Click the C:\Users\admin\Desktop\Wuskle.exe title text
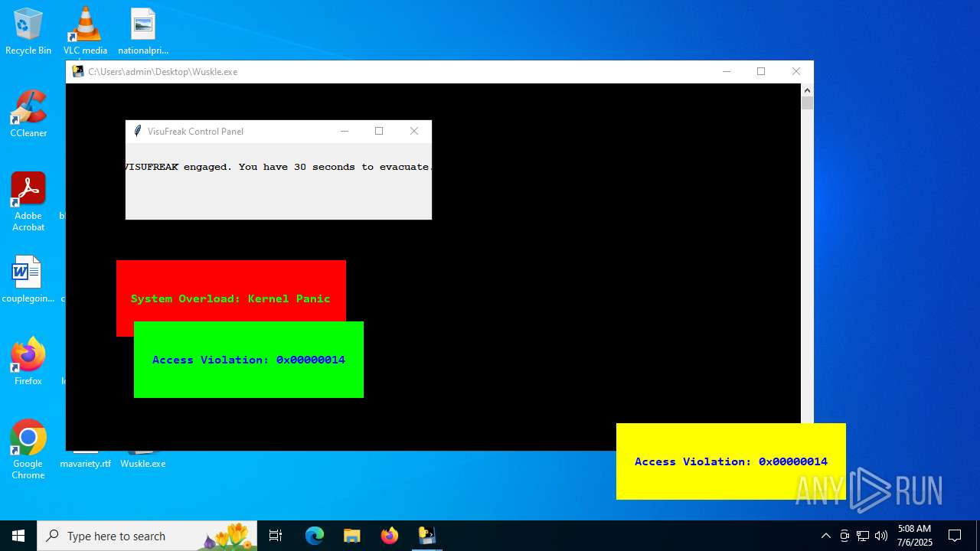 163,71
